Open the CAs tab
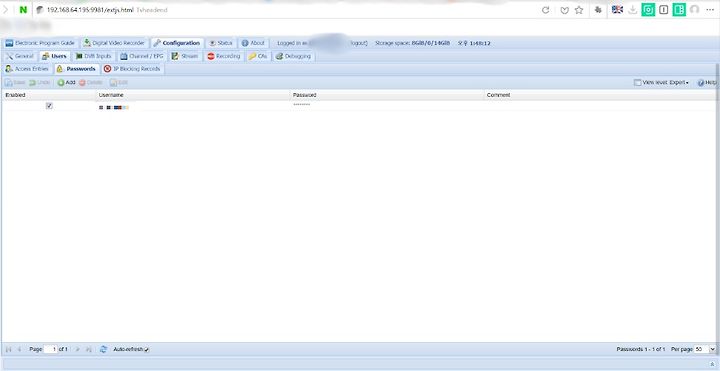Image resolution: width=720 pixels, height=371 pixels. (258, 56)
